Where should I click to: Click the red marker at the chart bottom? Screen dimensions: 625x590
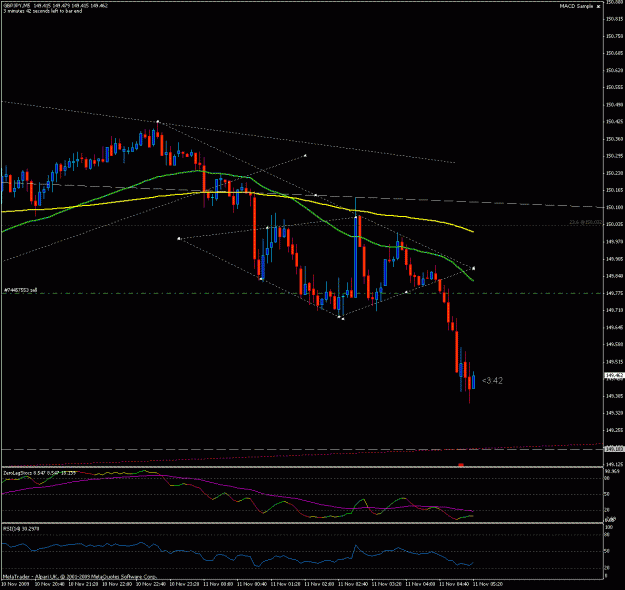[461, 465]
